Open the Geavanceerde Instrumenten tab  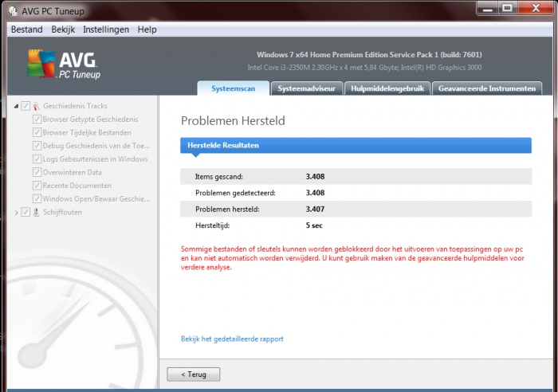click(x=487, y=88)
